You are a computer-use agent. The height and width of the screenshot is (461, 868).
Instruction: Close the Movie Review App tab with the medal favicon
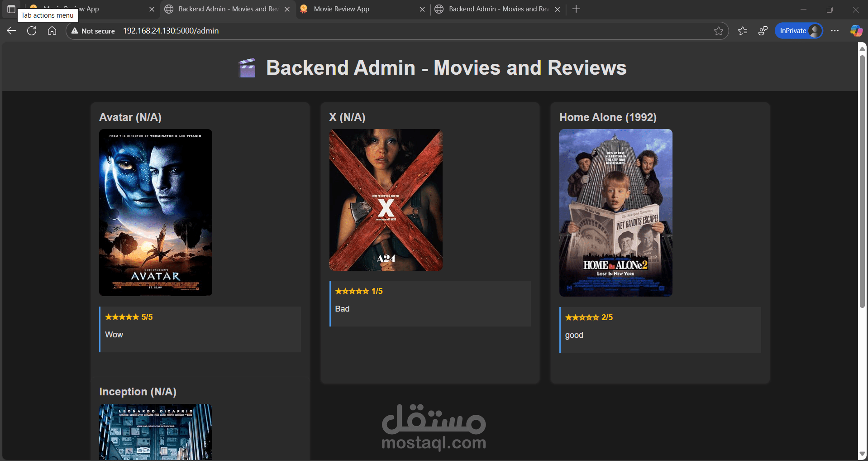[422, 9]
